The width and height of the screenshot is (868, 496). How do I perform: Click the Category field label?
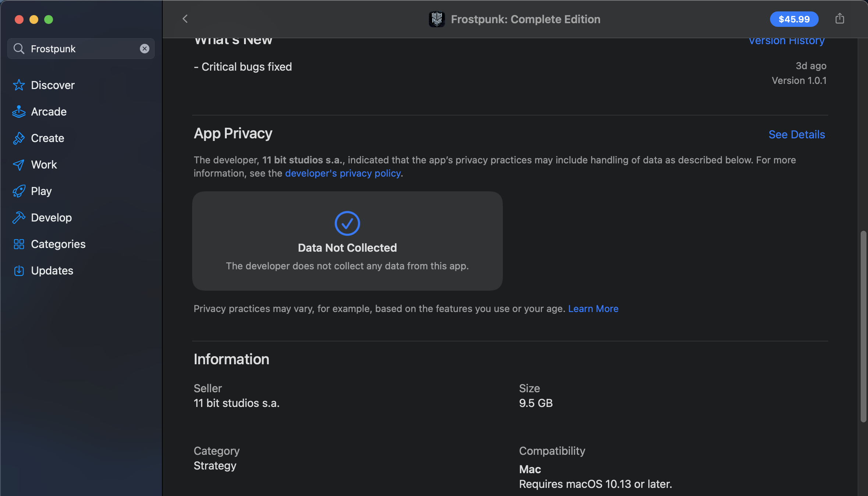coord(216,451)
